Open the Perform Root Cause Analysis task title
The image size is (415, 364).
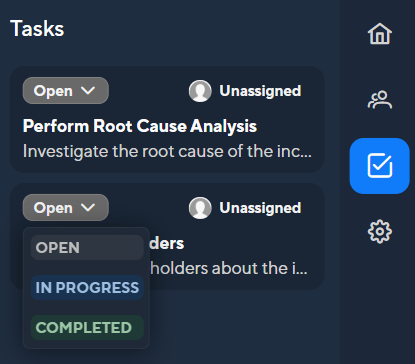click(x=140, y=126)
